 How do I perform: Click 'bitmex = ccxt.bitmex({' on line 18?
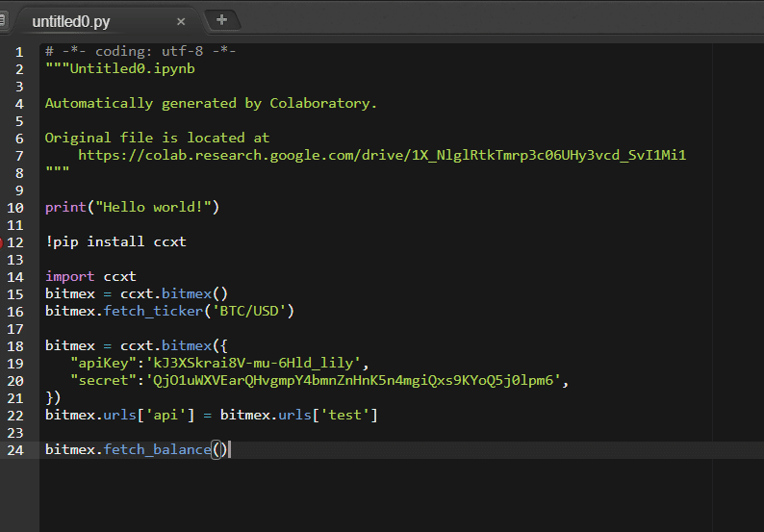(137, 345)
